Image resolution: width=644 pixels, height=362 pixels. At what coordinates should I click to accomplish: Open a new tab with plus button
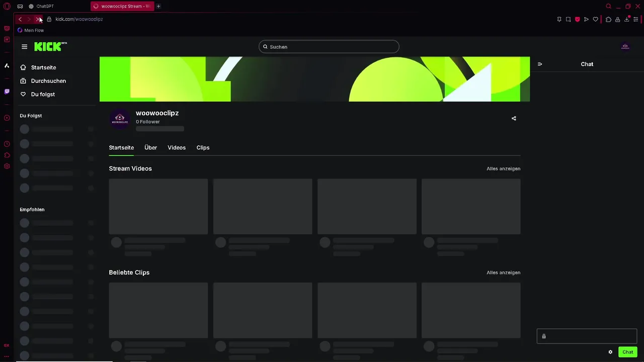tap(158, 7)
